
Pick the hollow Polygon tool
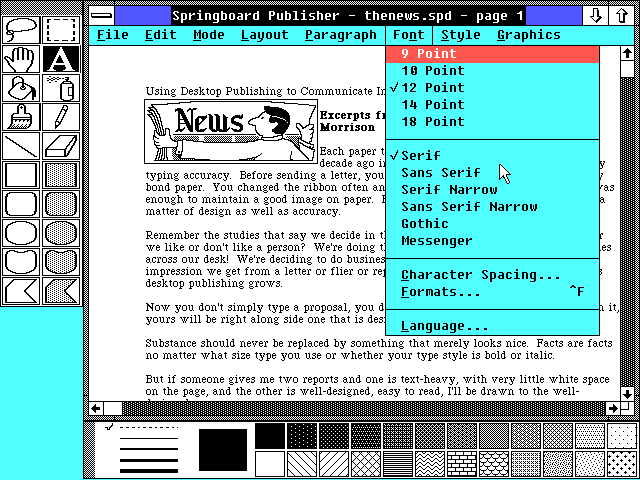point(21,291)
